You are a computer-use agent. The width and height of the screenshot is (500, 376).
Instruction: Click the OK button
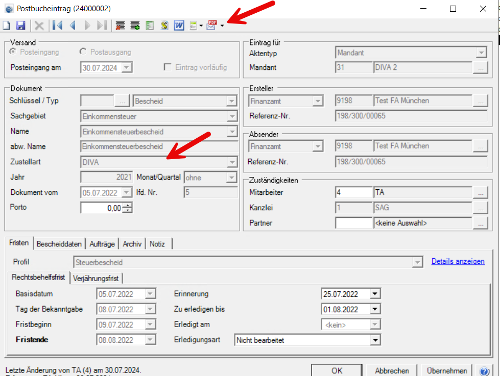click(x=337, y=371)
